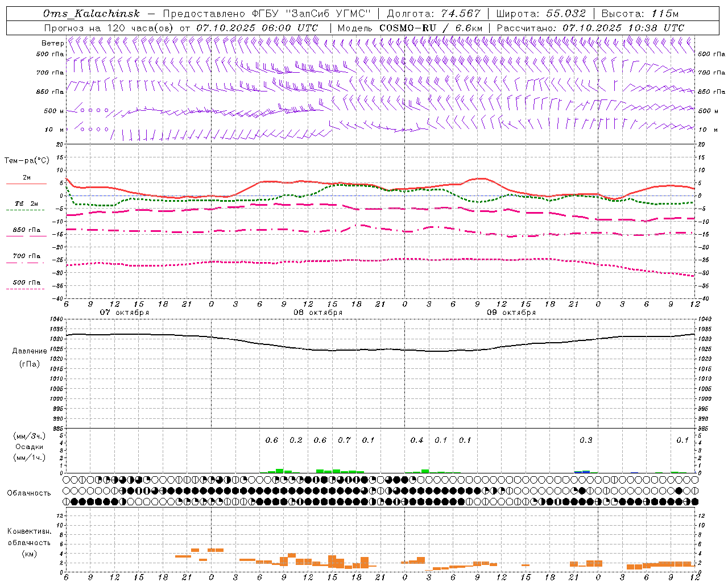The image size is (728, 582).
Task: Click the 700 гПа temperature legend entry
Action: [x=26, y=256]
